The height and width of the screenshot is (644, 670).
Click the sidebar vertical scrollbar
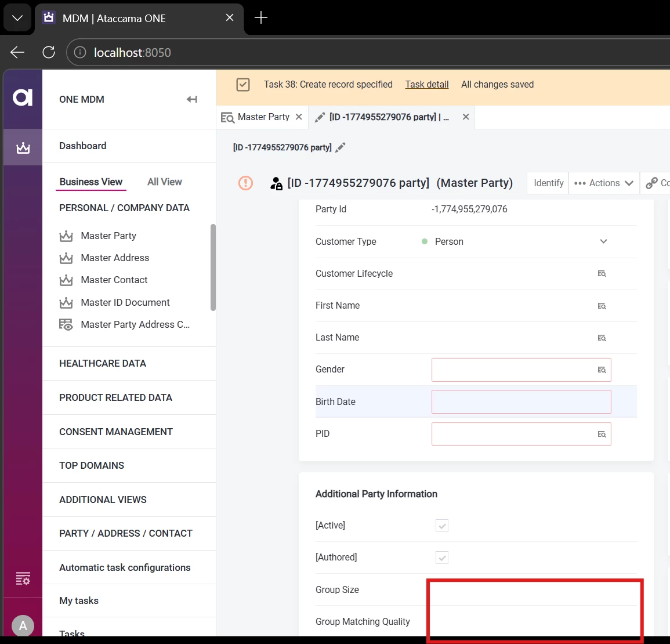(x=213, y=267)
